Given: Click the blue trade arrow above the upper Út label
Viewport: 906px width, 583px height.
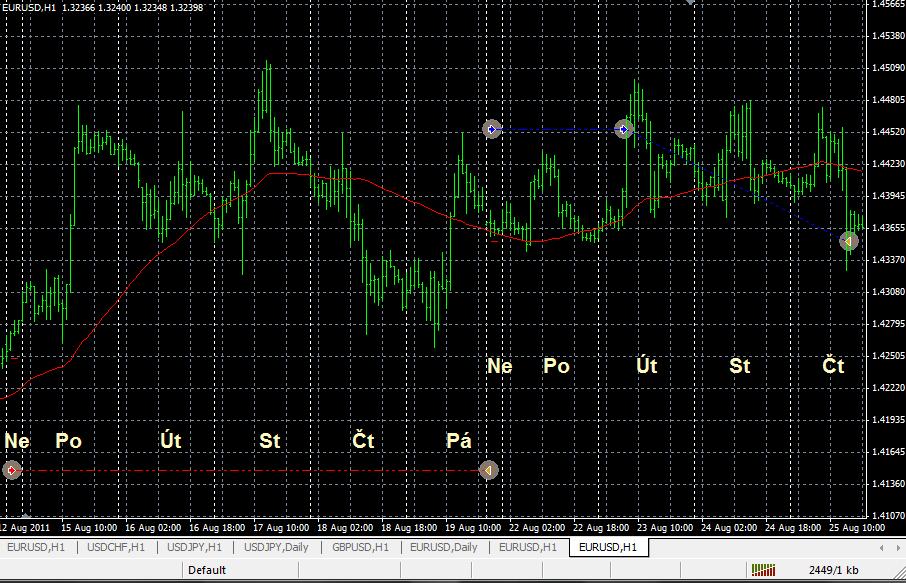Looking at the screenshot, I should 623,129.
